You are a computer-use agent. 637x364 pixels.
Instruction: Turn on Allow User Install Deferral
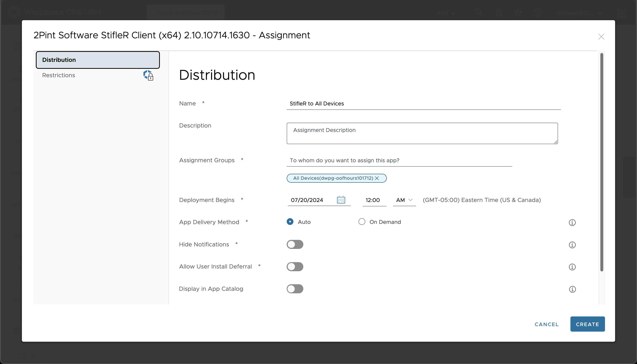295,267
